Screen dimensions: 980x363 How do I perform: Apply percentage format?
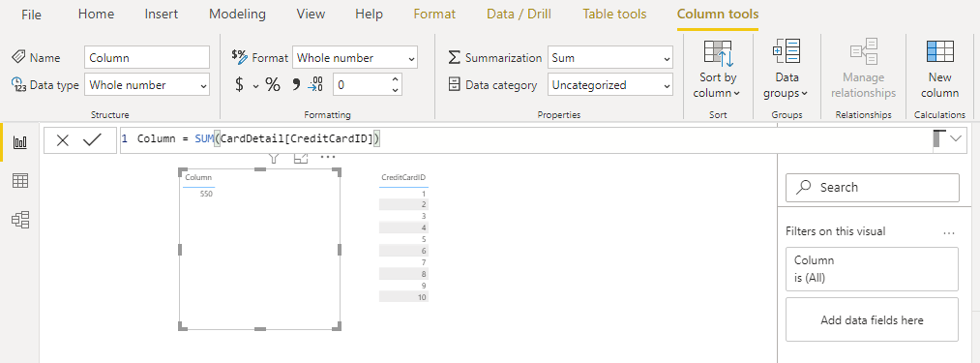(x=273, y=85)
